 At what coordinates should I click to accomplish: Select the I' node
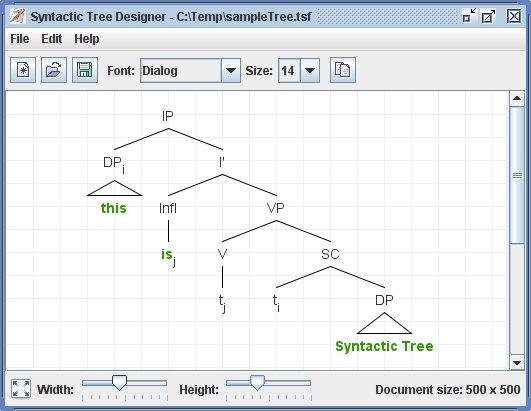222,162
